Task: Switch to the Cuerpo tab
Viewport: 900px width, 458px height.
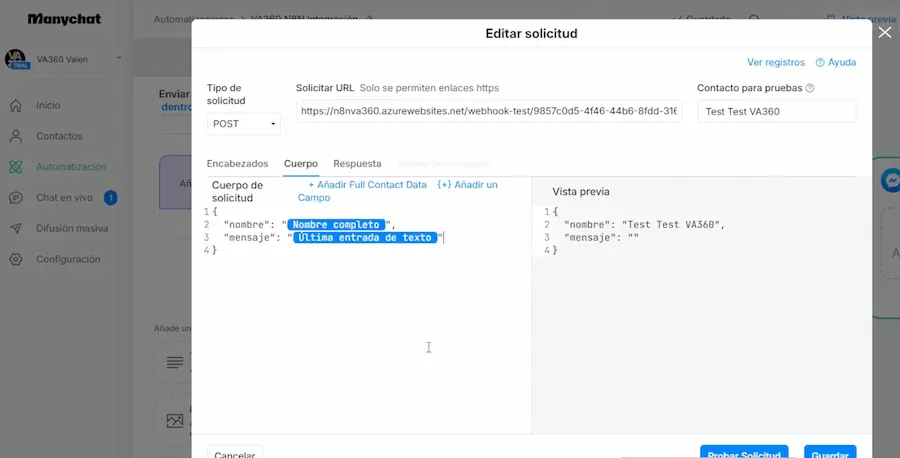Action: (301, 164)
